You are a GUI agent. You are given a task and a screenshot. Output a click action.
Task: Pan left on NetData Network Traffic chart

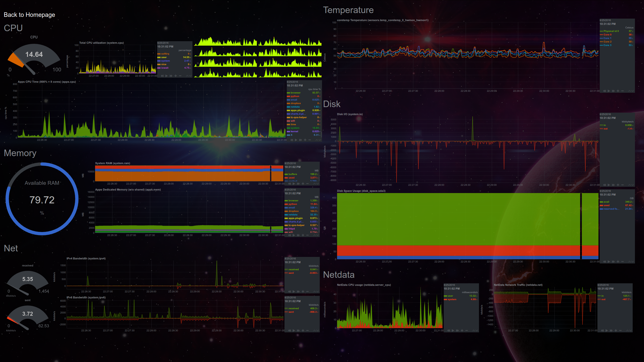click(602, 331)
